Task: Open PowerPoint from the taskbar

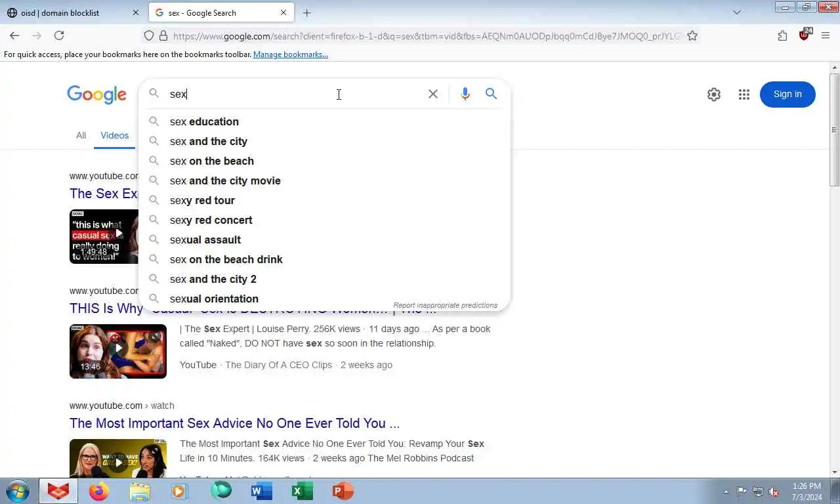Action: point(343,491)
